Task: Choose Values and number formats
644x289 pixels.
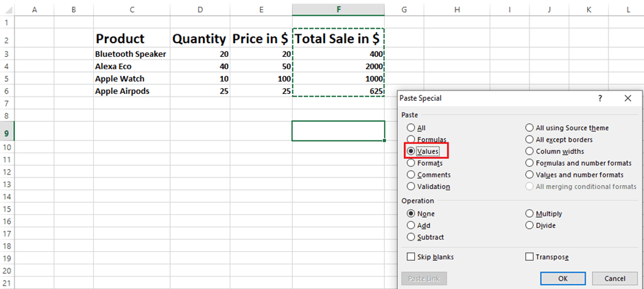Action: [x=529, y=175]
